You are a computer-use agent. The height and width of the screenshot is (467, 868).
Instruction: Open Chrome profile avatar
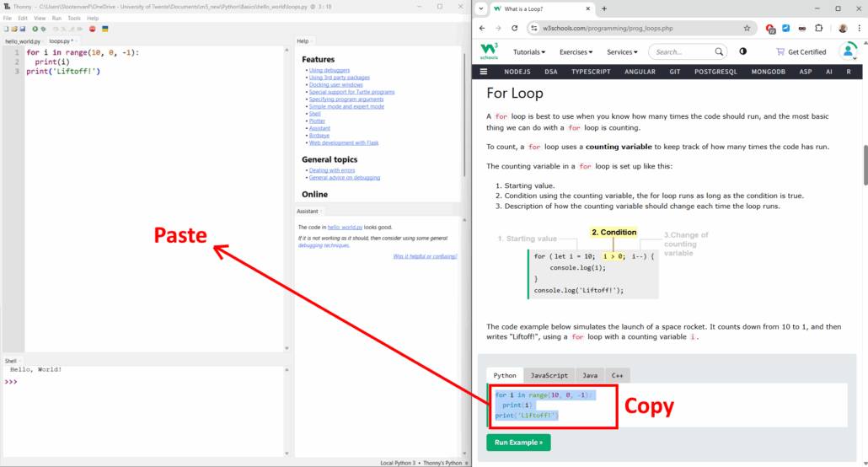tap(843, 29)
